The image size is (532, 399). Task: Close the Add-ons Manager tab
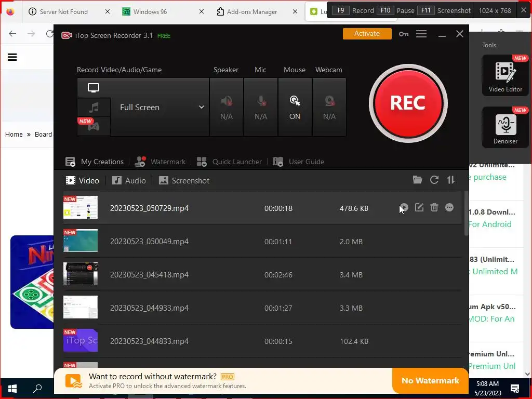point(295,11)
